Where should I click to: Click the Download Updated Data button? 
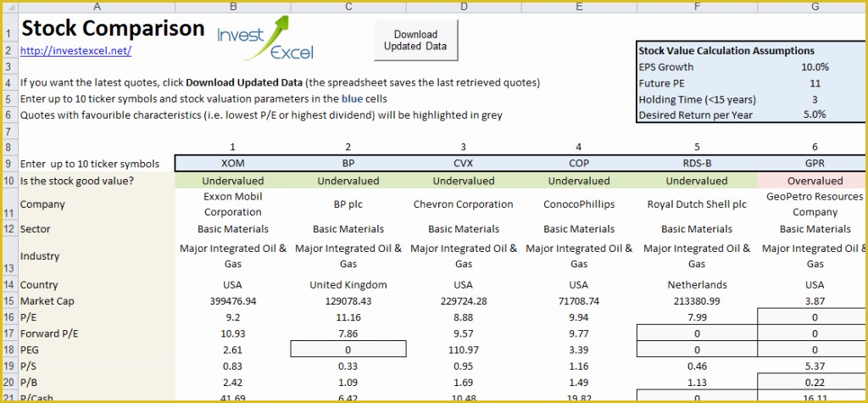(416, 41)
